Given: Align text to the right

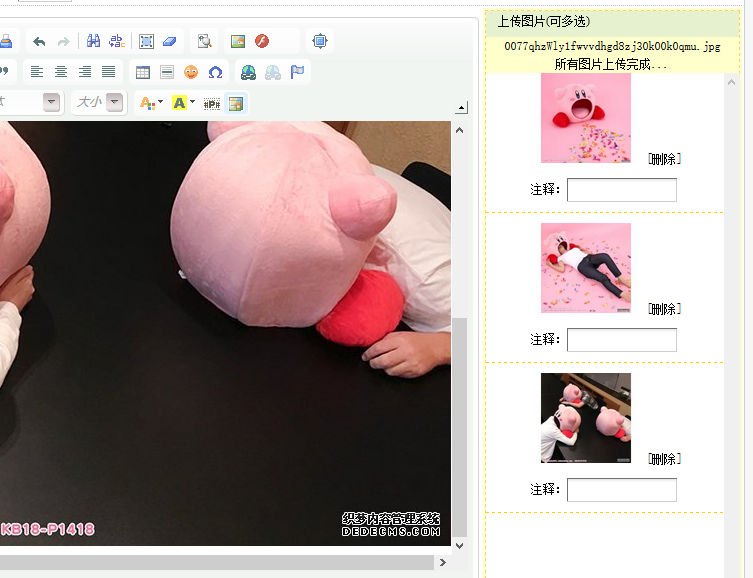Looking at the screenshot, I should tap(85, 72).
